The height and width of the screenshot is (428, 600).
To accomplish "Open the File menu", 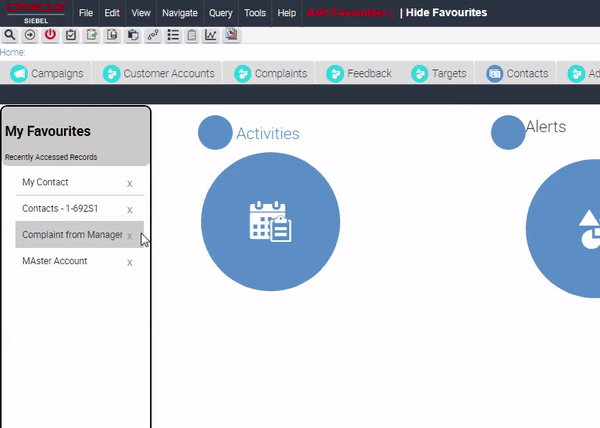I will (x=86, y=13).
